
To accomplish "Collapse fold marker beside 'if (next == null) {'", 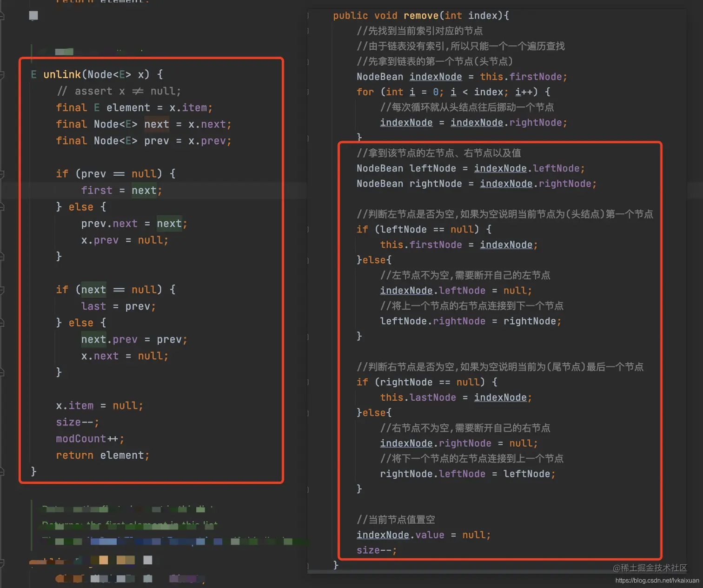I will point(2,290).
